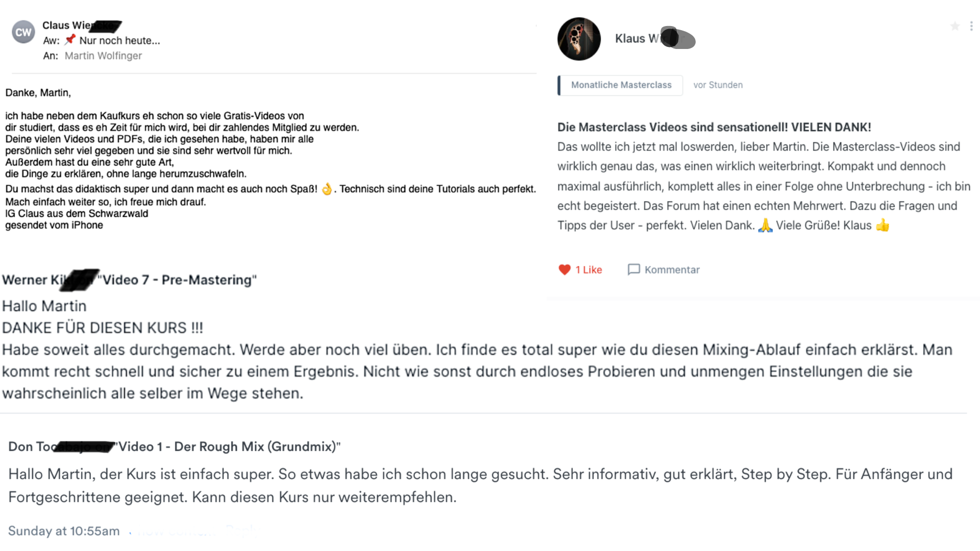Image resolution: width=980 pixels, height=551 pixels.
Task: Open the 'Die Masterclass Videos sind sensationell' post title
Action: (714, 127)
